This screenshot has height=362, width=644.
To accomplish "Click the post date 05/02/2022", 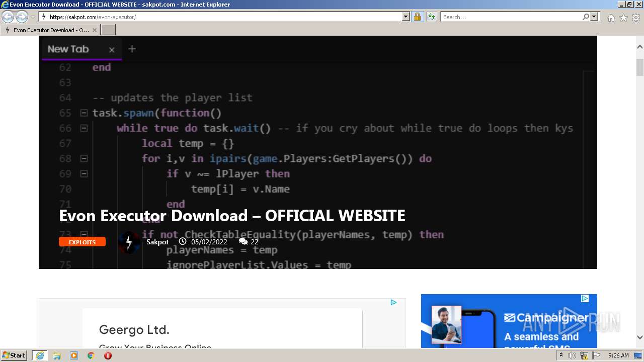I will [209, 242].
